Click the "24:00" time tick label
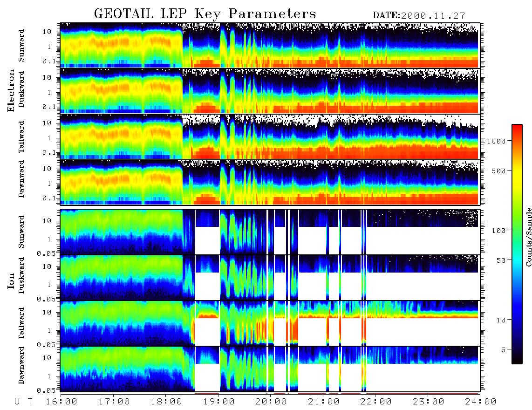Image resolution: width=532 pixels, height=410 pixels. [481, 402]
